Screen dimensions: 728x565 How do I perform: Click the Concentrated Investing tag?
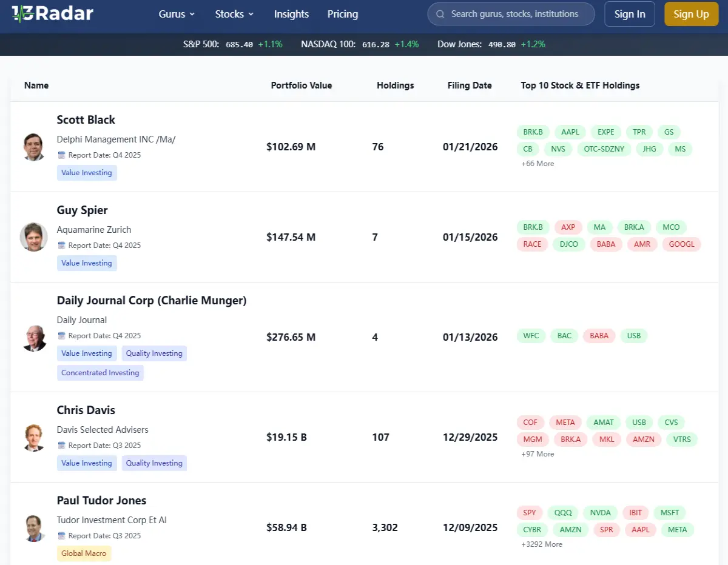pyautogui.click(x=100, y=373)
